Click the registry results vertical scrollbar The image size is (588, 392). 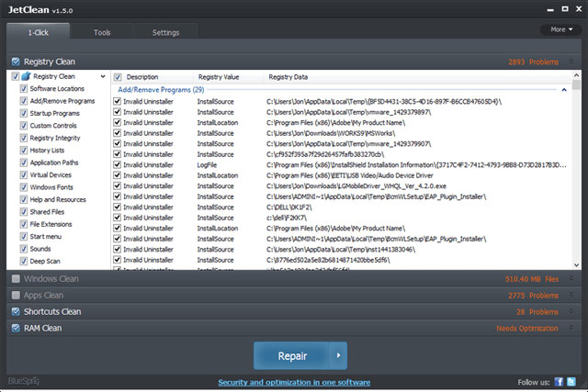[x=576, y=174]
